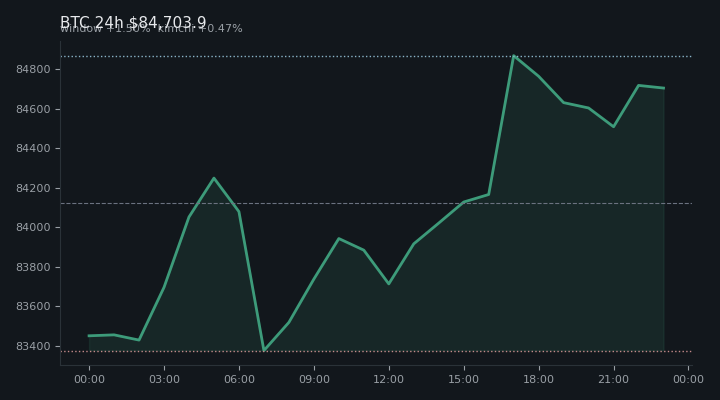Click the final data point of price line
Screen dimensions: 720x400
click(x=664, y=88)
